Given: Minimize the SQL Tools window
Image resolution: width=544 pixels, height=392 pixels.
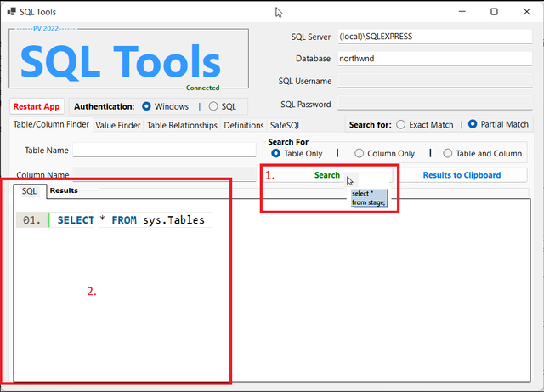Looking at the screenshot, I should click(x=462, y=11).
